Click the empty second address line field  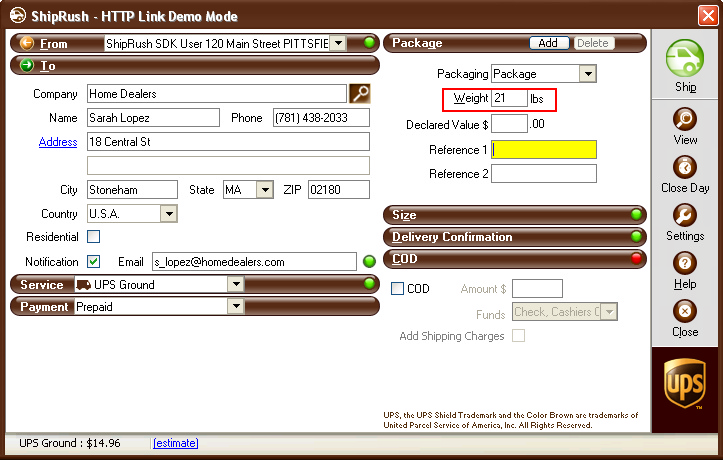pyautogui.click(x=228, y=165)
